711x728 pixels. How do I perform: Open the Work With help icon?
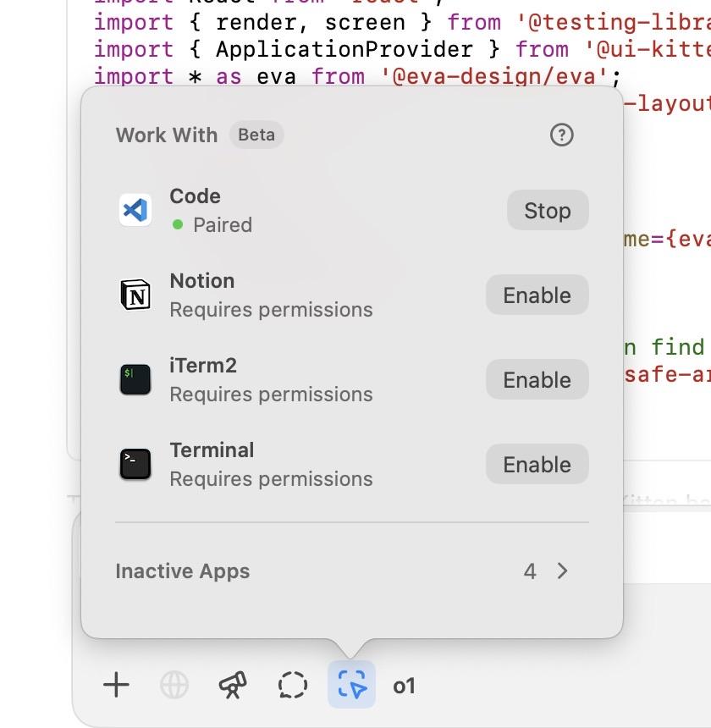tap(561, 135)
